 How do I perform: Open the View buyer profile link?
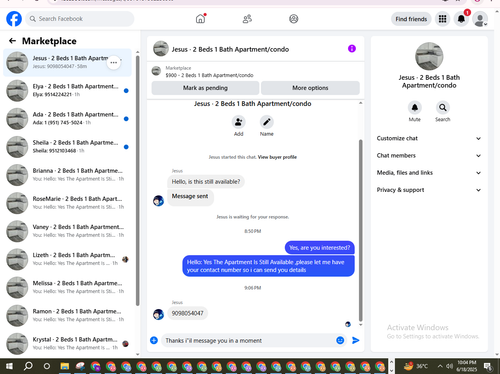pos(277,157)
